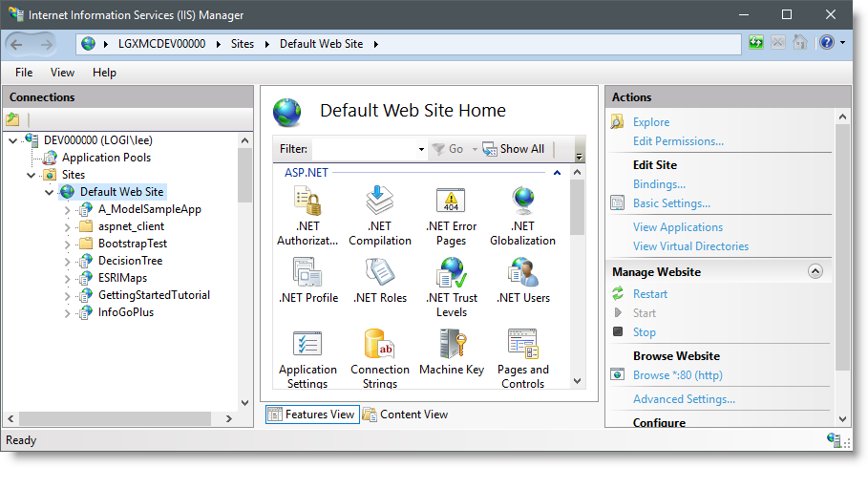Click the Connections create connection icon
The image size is (868, 489).
(x=12, y=119)
